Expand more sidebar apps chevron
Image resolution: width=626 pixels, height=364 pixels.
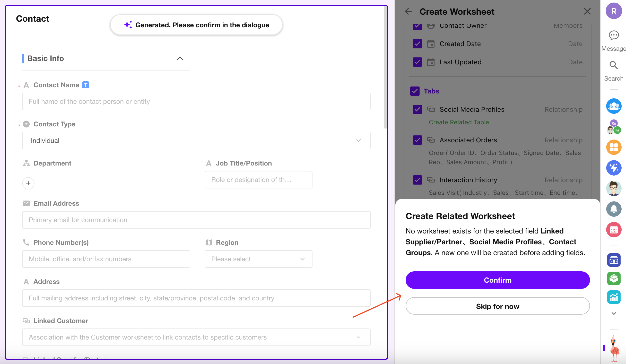pos(614,313)
